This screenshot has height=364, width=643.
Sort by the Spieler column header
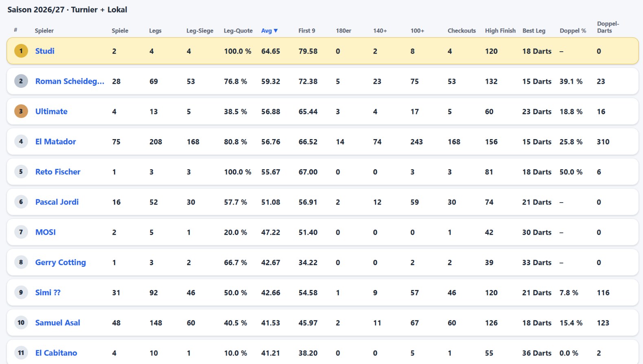point(44,31)
